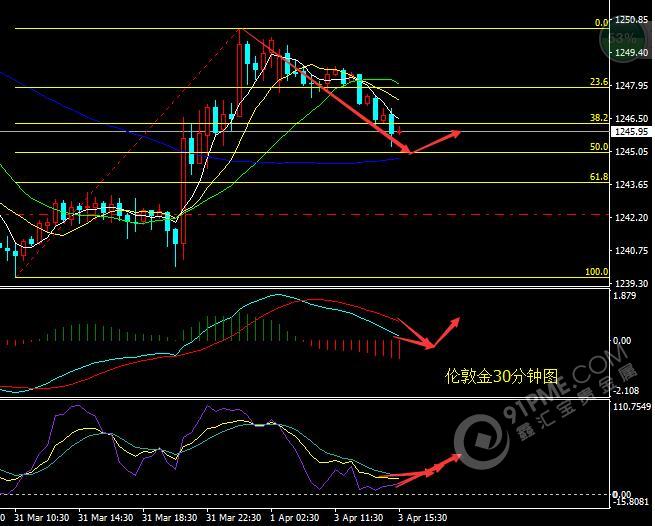Click the 3 Apr 15:30 time label
The height and width of the screenshot is (526, 655).
pos(423,518)
